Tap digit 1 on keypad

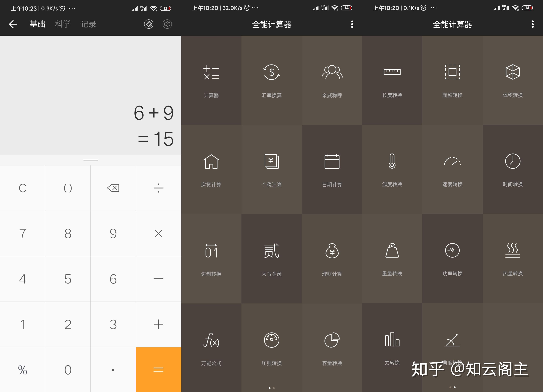pos(22,324)
